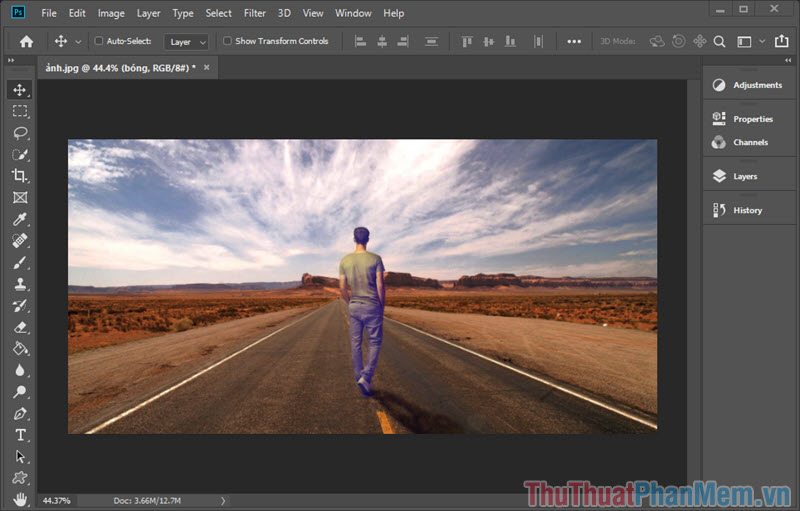Expand the toolbox panel double arrows
Screen dimensions: 800x511
[x=11, y=60]
